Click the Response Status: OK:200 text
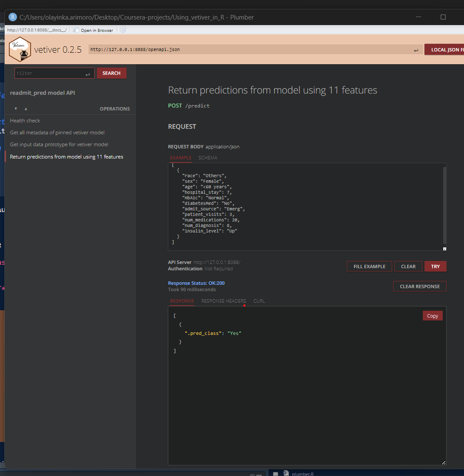 click(196, 283)
